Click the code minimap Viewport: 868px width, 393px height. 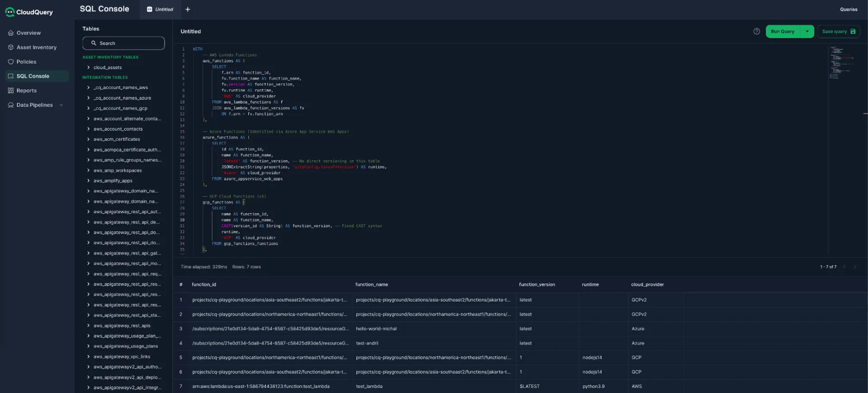pos(841,63)
